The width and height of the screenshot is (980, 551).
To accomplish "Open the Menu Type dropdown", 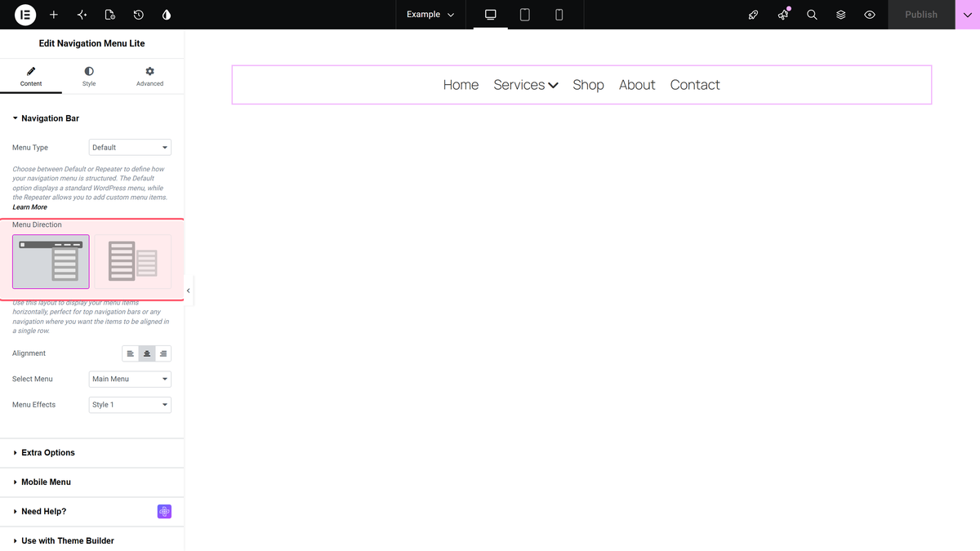I will tap(130, 148).
